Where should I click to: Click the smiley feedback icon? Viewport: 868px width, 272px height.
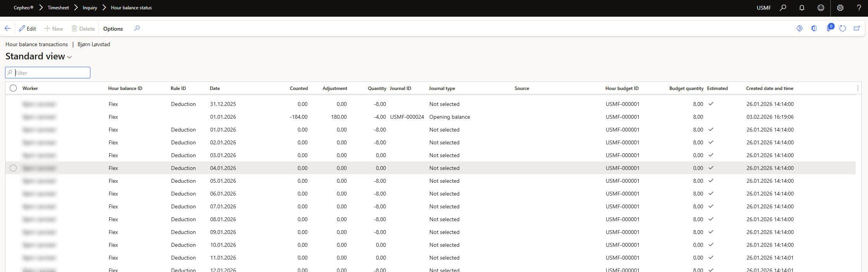(x=821, y=8)
